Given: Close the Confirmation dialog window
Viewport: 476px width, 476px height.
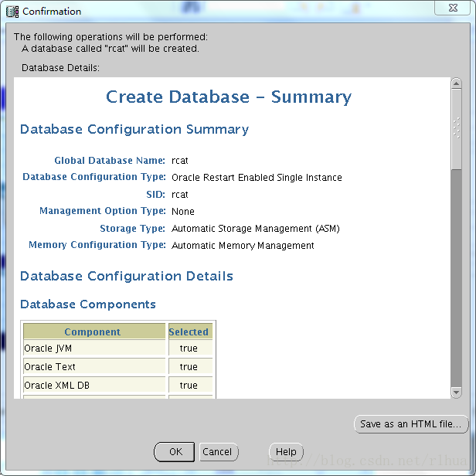Looking at the screenshot, I should [x=453, y=8].
